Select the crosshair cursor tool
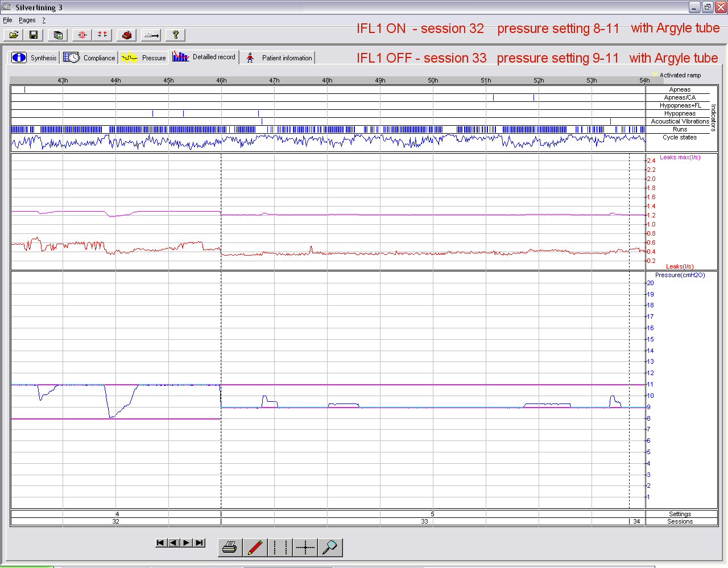728x568 pixels. (x=305, y=548)
